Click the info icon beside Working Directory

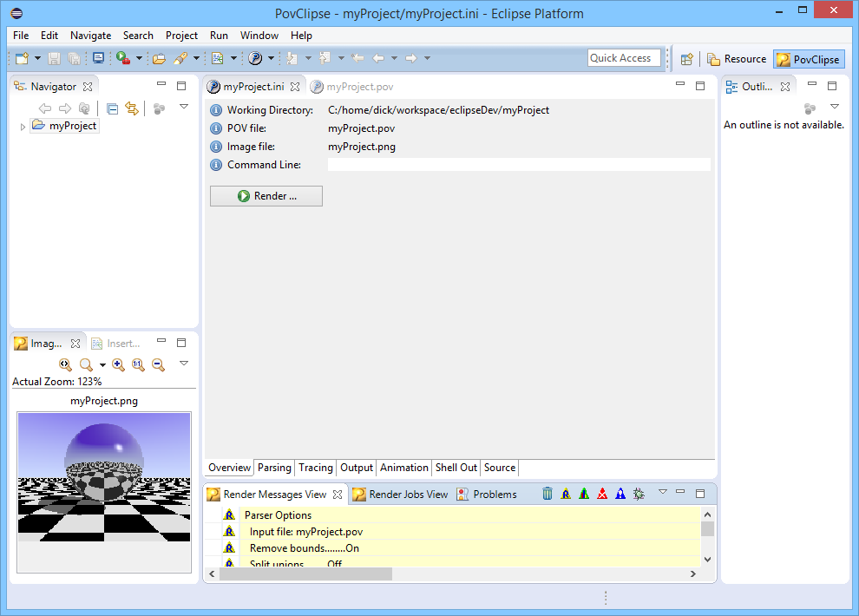coord(216,110)
